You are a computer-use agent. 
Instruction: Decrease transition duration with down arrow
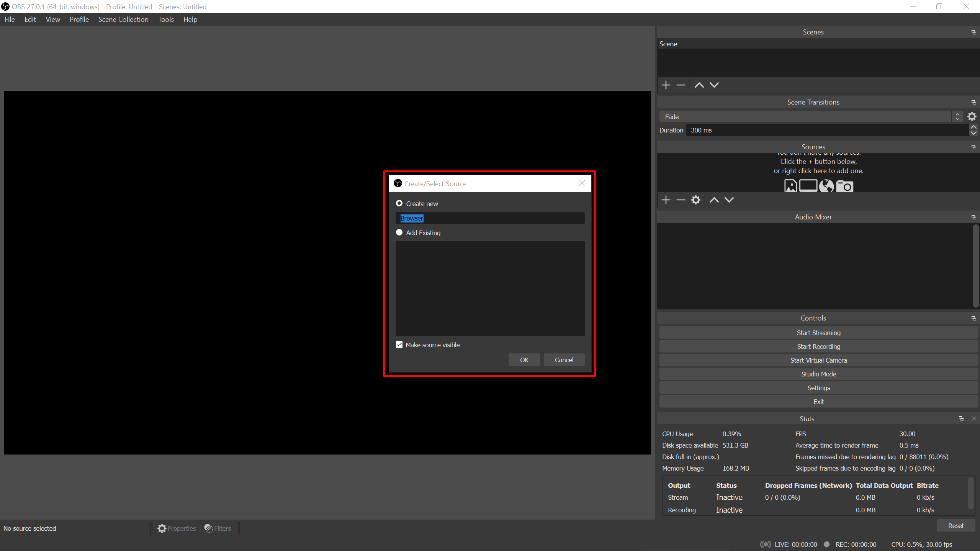pyautogui.click(x=973, y=133)
